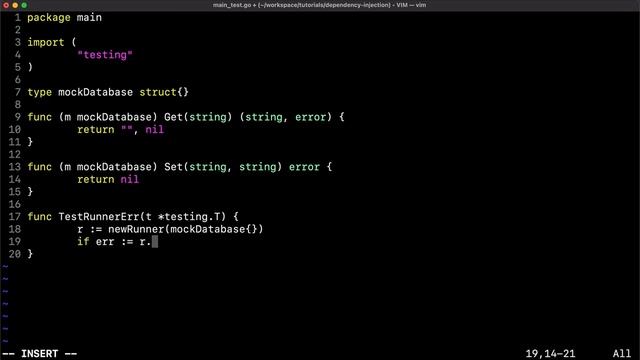Click the TestRunnerErr function name
This screenshot has height=360, width=640.
tap(99, 217)
